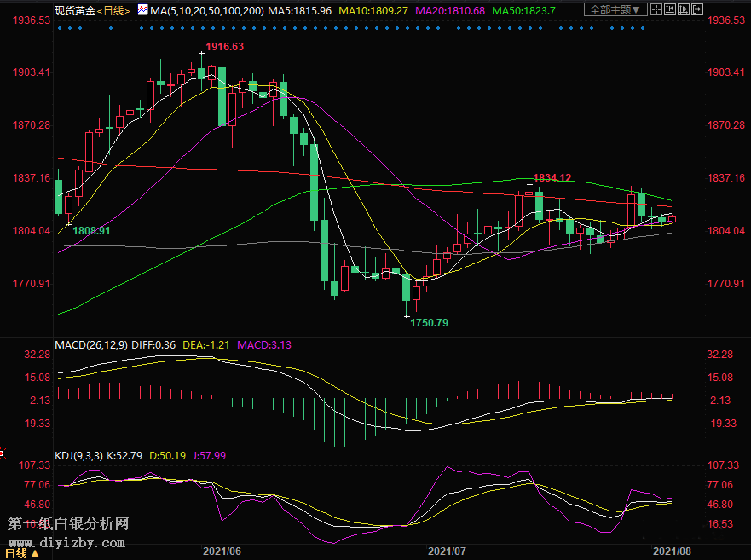Image resolution: width=751 pixels, height=560 pixels.
Task: Click the 1916.63 high price marker
Action: pos(224,47)
